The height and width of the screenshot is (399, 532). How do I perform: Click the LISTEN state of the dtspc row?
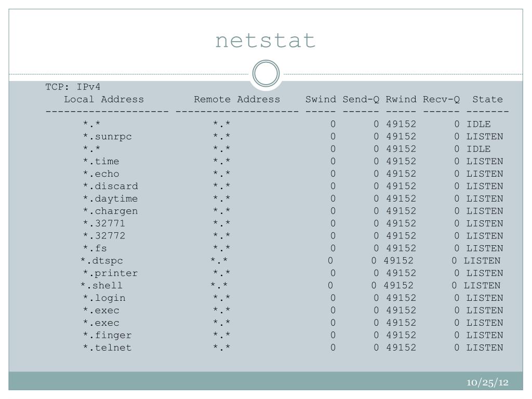(x=482, y=261)
